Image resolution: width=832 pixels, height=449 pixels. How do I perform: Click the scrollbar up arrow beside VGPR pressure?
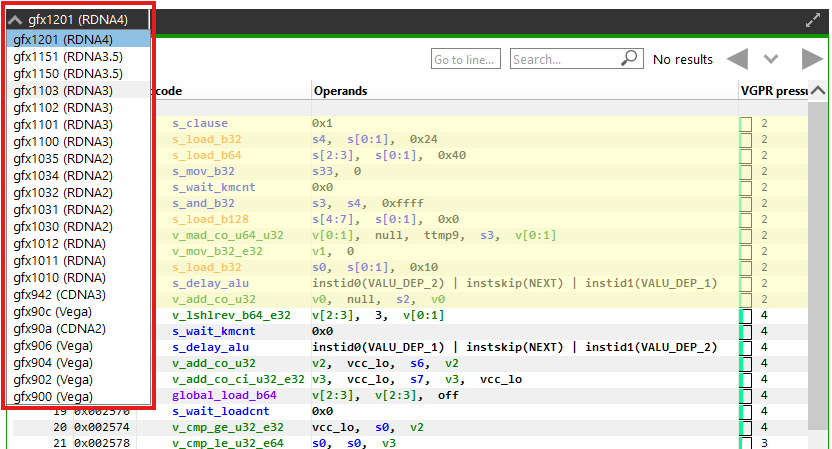tap(818, 91)
